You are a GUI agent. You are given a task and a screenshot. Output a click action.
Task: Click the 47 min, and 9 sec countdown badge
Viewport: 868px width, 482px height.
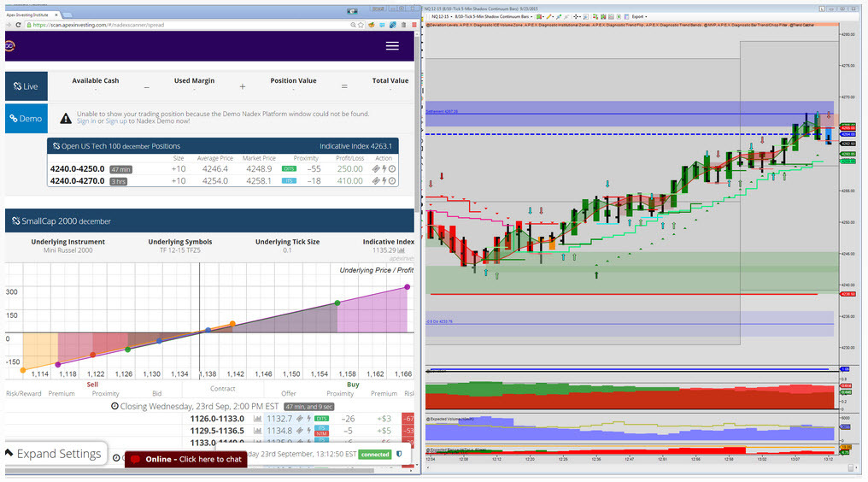[x=309, y=407]
